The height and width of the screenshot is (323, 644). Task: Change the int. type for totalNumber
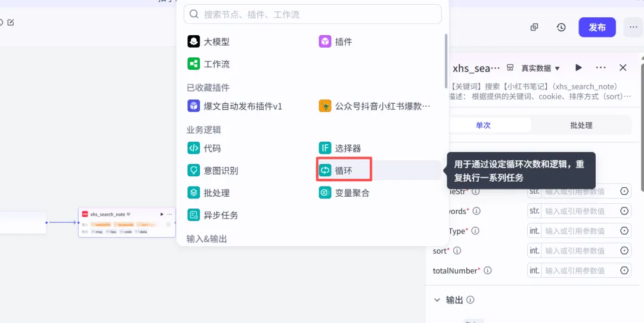pos(534,271)
